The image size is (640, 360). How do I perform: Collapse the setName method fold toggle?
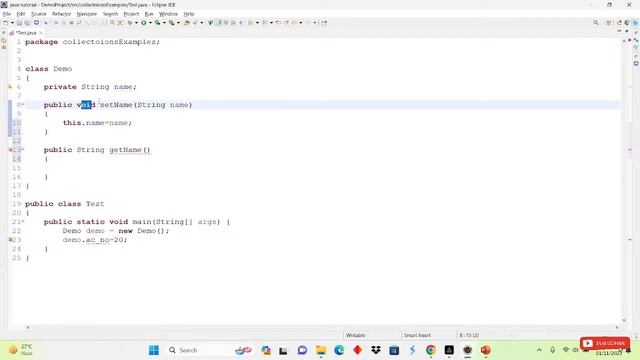[23, 105]
